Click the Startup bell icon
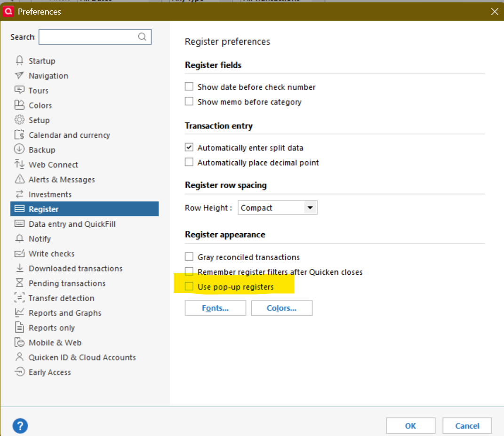This screenshot has width=504, height=436. [19, 60]
